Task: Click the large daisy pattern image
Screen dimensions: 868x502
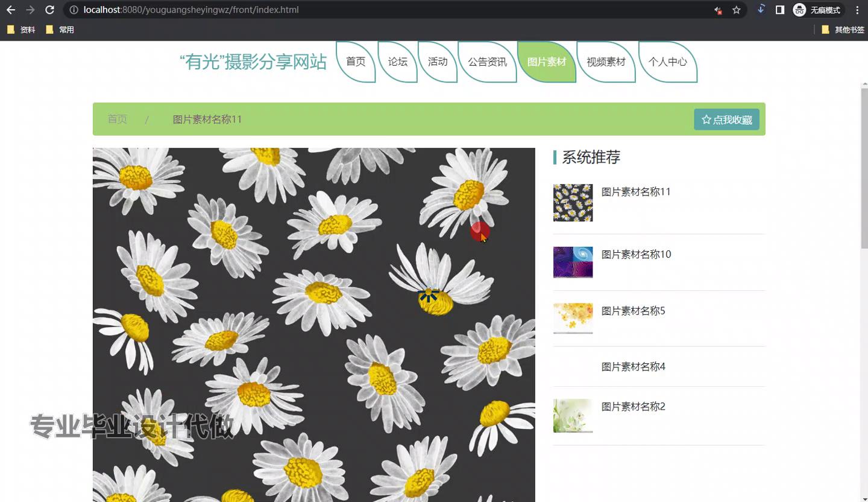Action: coord(313,325)
